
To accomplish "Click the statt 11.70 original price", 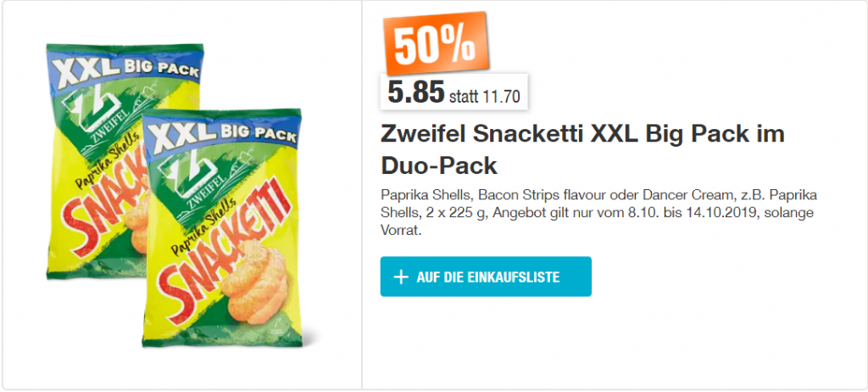I will (484, 97).
